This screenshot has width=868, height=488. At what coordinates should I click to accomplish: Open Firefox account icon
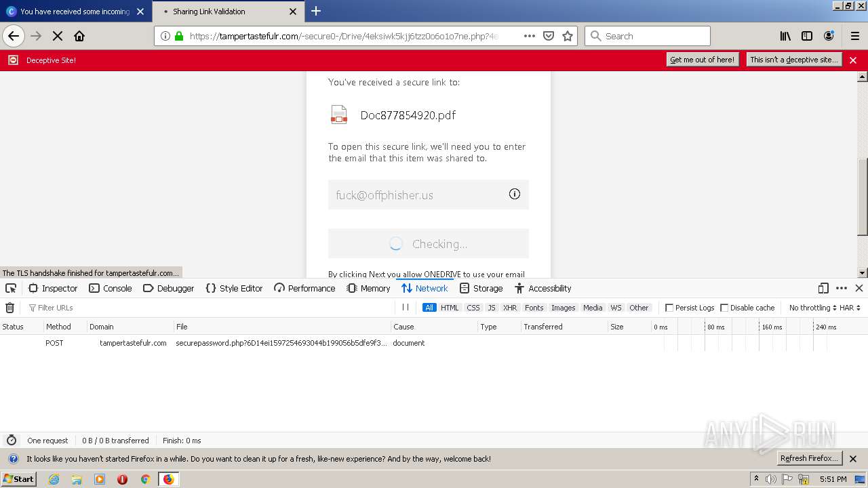[829, 36]
